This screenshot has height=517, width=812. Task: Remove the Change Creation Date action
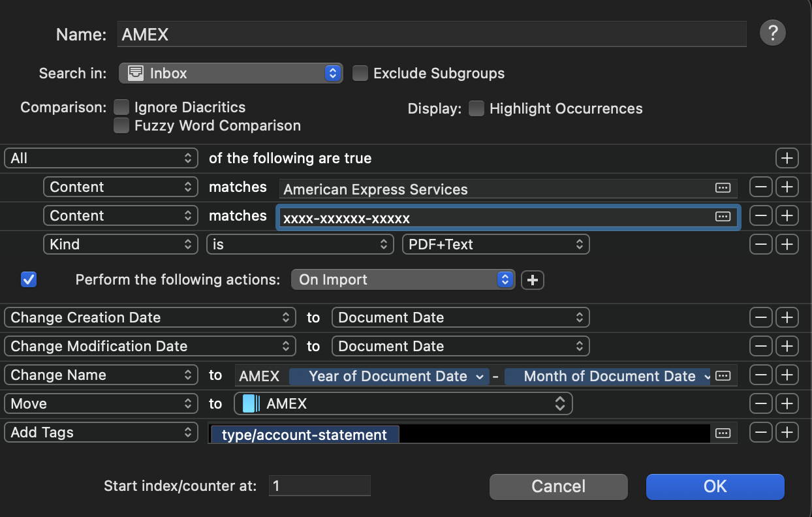pos(761,318)
